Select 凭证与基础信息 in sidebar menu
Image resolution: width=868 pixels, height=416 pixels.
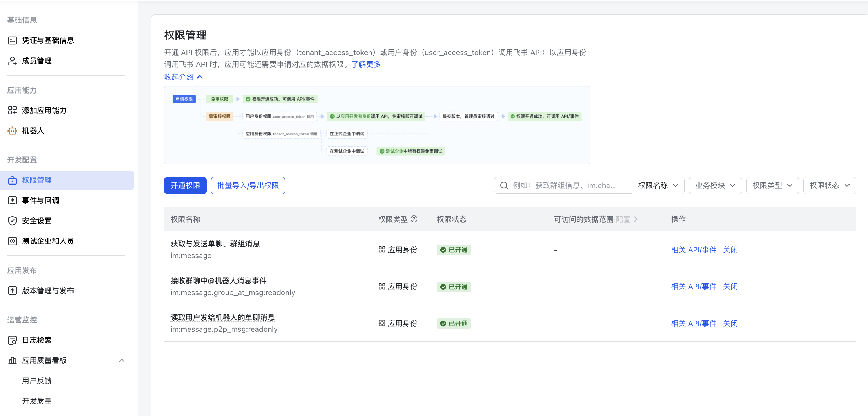48,41
